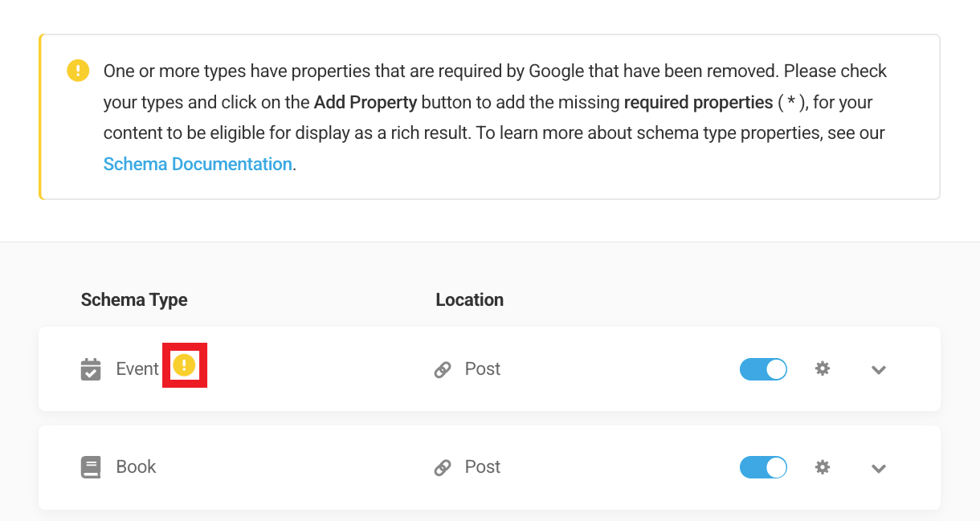Select the Event calendar icon
The height and width of the screenshot is (521, 980).
[x=91, y=368]
